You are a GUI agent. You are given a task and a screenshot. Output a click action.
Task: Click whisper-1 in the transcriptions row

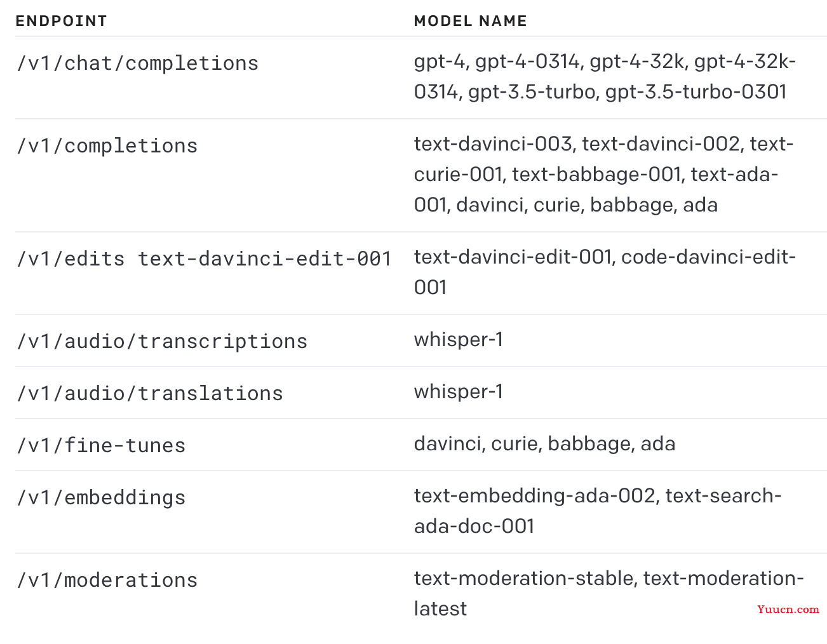click(459, 340)
